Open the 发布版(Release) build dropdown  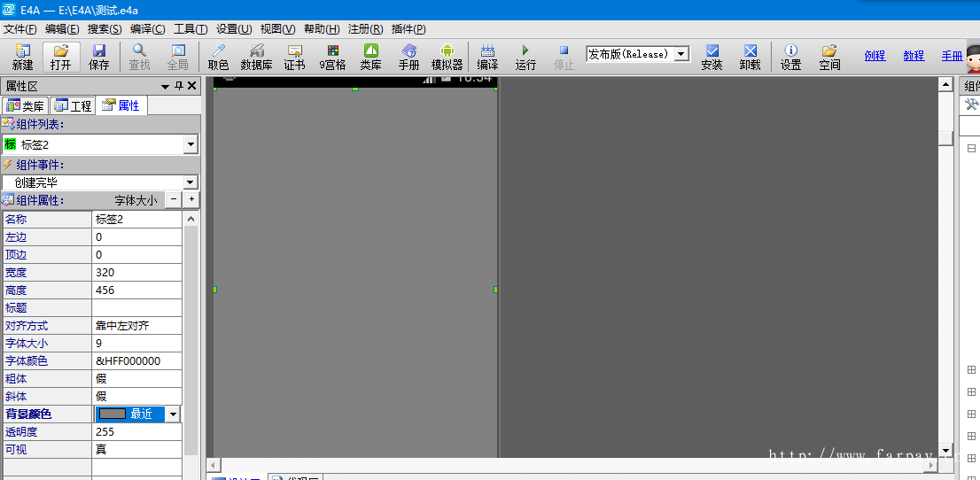(x=681, y=54)
